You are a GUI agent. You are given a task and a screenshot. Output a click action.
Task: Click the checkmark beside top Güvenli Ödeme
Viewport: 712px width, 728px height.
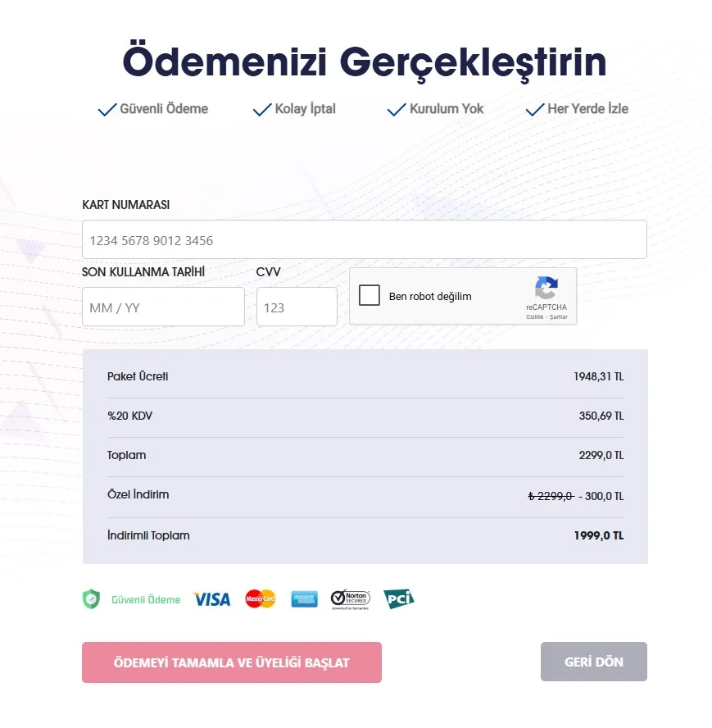[107, 110]
